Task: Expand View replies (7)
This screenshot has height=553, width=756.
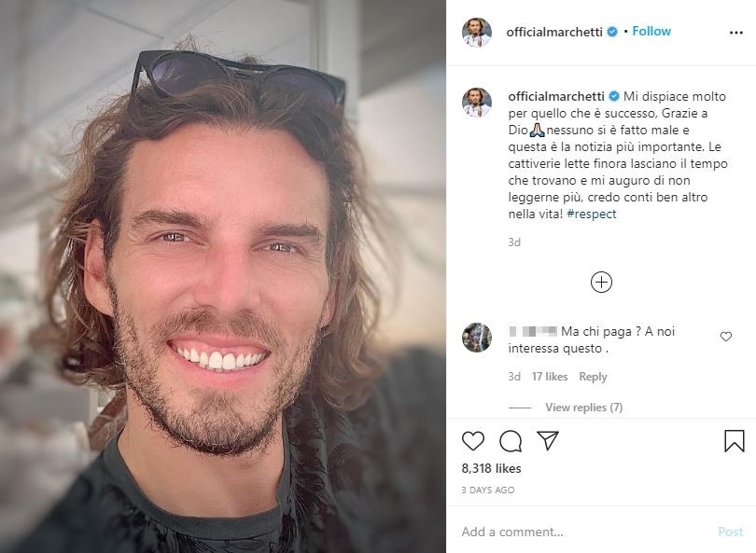Action: (x=583, y=407)
